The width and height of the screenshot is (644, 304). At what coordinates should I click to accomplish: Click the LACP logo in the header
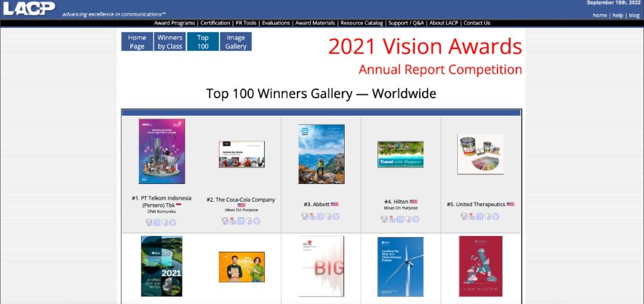click(x=28, y=8)
